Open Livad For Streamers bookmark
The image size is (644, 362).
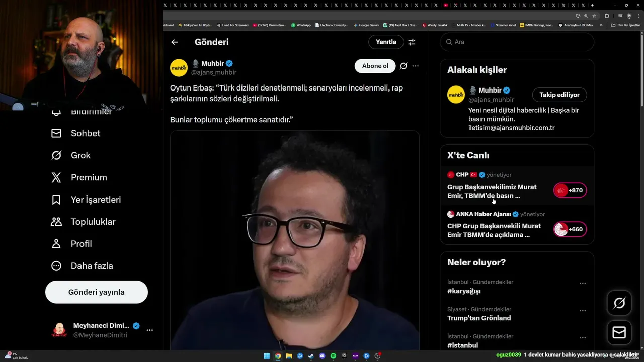coord(232,25)
